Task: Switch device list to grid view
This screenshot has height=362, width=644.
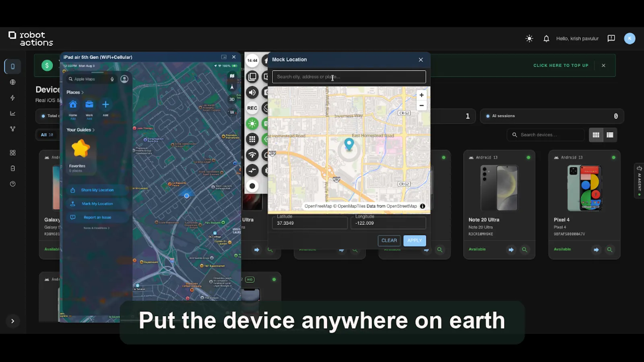Action: pyautogui.click(x=596, y=135)
